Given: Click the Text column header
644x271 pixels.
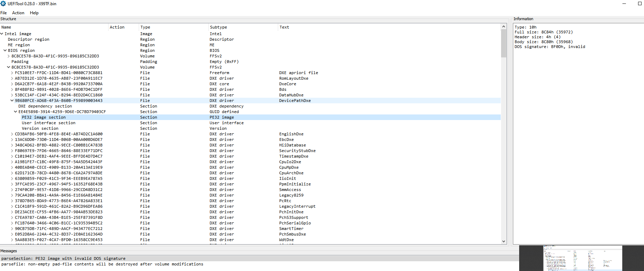Looking at the screenshot, I should (x=389, y=27).
